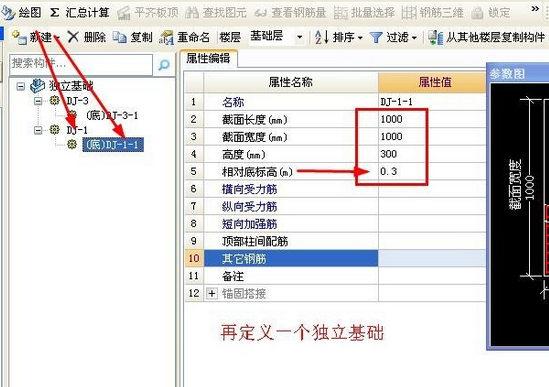The image size is (549, 387).
Task: Select the DJ-3 tree item
Action: tap(78, 101)
